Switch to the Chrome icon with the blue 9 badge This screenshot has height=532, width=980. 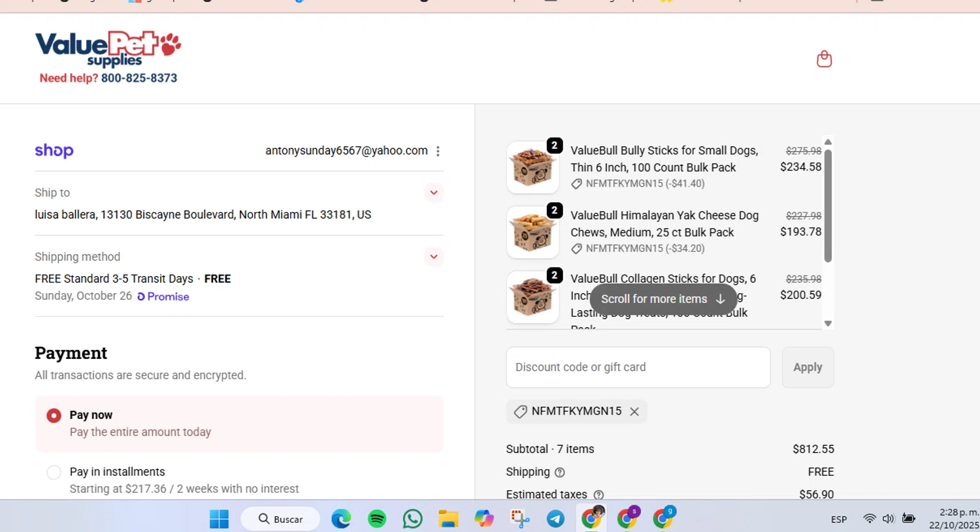pos(663,518)
